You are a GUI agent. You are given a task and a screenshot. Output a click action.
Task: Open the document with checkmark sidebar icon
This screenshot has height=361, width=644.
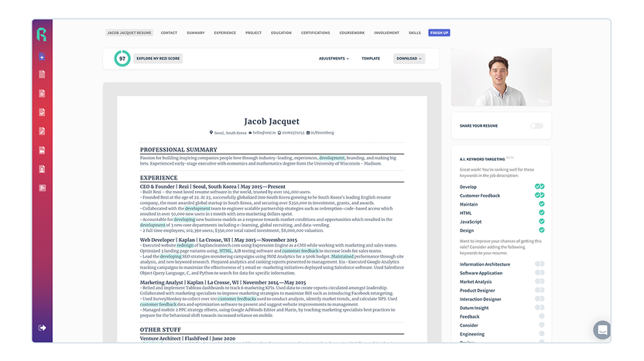click(42, 112)
